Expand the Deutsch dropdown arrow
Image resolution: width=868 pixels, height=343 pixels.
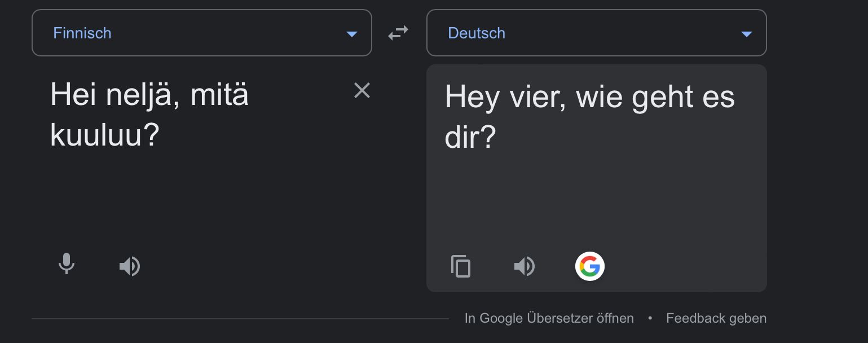coord(746,34)
